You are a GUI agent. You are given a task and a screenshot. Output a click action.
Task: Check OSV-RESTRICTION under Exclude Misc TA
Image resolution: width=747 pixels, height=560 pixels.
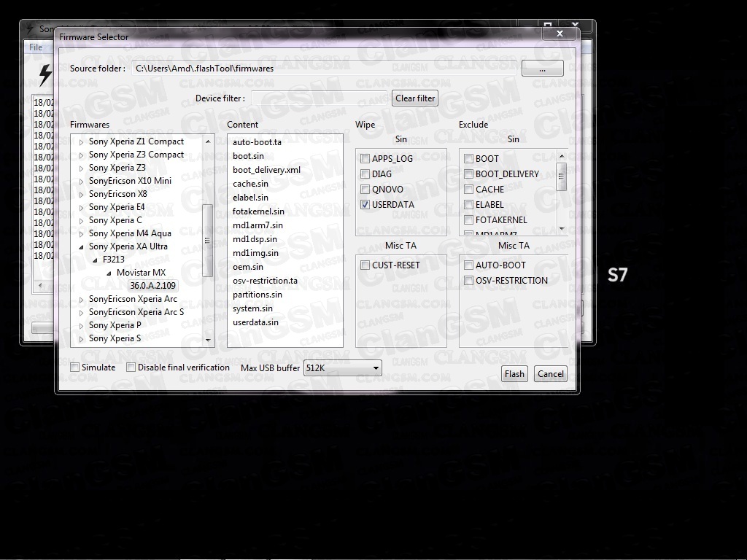(468, 280)
